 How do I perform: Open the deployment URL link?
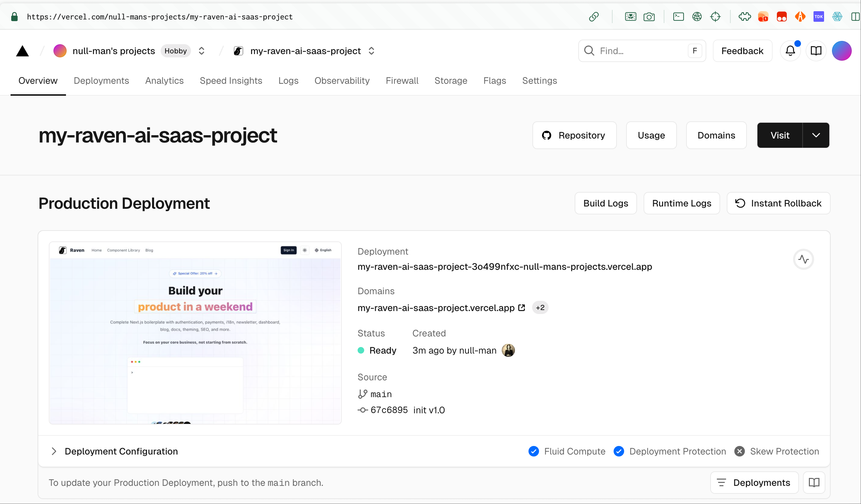coord(505,267)
